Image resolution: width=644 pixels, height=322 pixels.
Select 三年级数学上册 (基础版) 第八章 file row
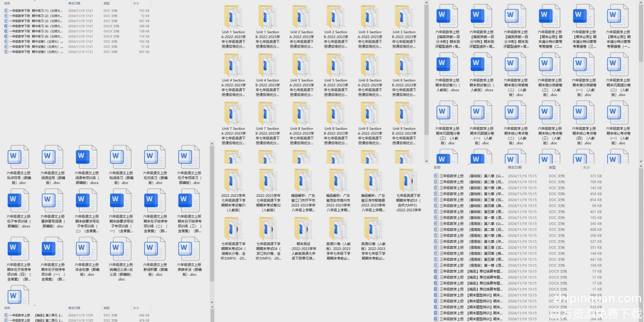pos(470,176)
